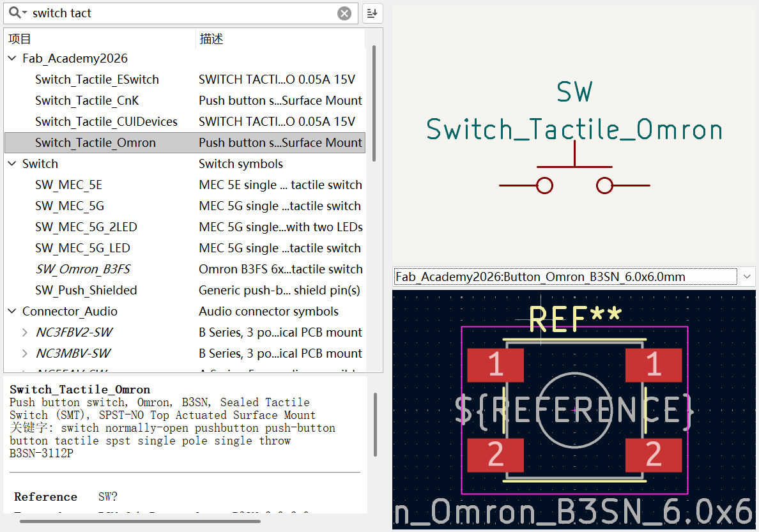Screen dimensions: 759x532
Task: Select SW_MEC_5G symbol
Action: tap(69, 206)
